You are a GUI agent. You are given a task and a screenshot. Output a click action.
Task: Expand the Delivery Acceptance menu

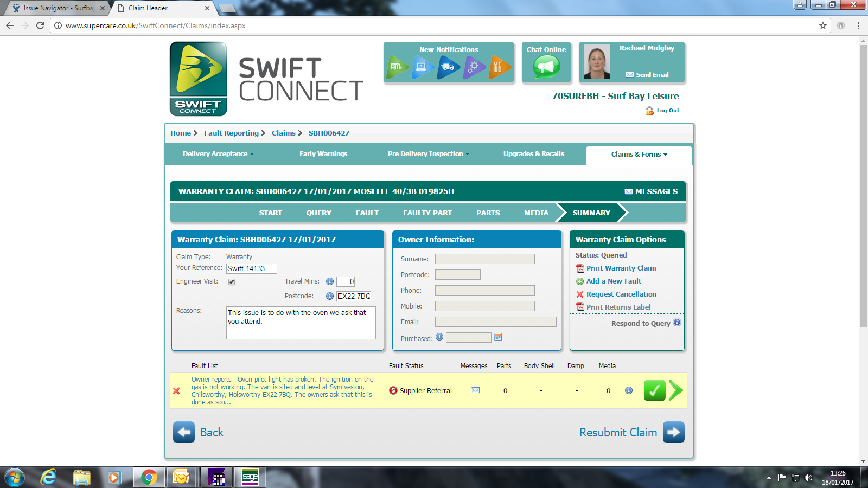click(218, 154)
